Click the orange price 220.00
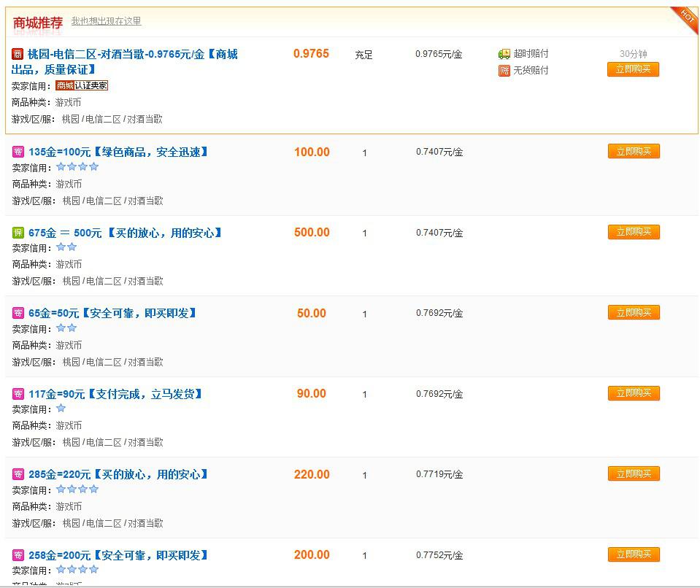700x588 pixels. [x=312, y=474]
